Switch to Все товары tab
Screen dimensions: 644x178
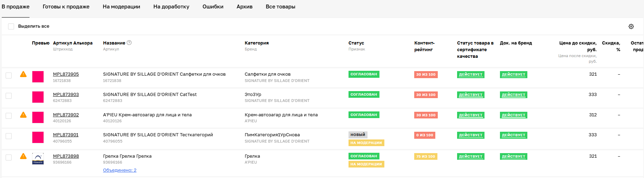click(x=280, y=7)
